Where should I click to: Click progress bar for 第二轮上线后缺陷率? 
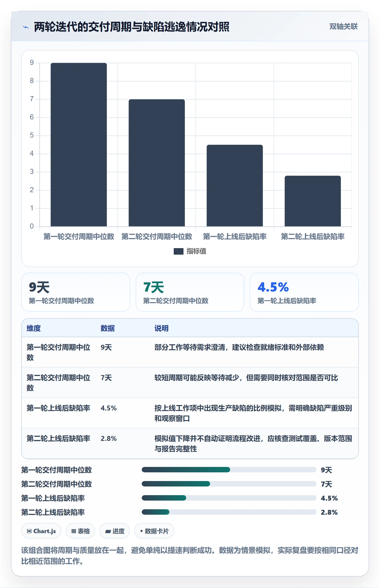(229, 512)
